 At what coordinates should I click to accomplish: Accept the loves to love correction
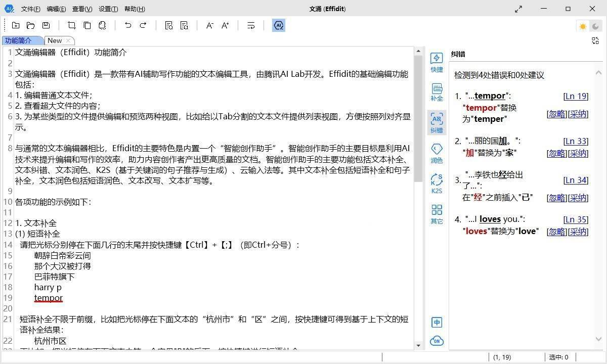click(x=578, y=232)
